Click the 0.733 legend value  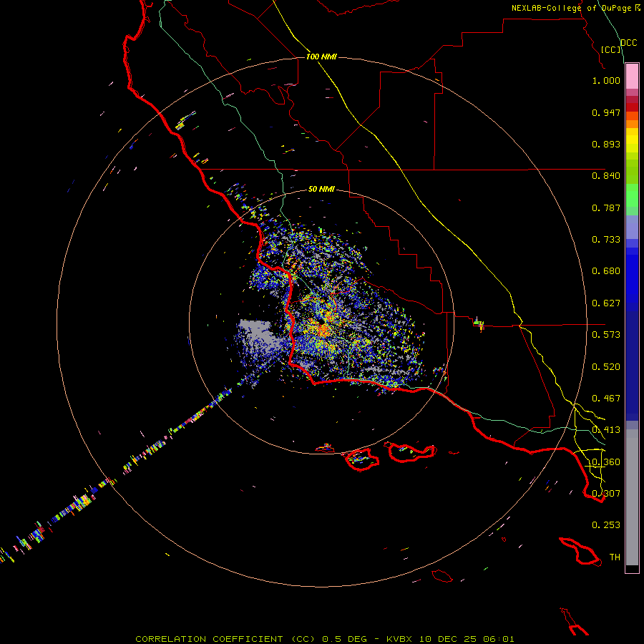click(x=606, y=240)
